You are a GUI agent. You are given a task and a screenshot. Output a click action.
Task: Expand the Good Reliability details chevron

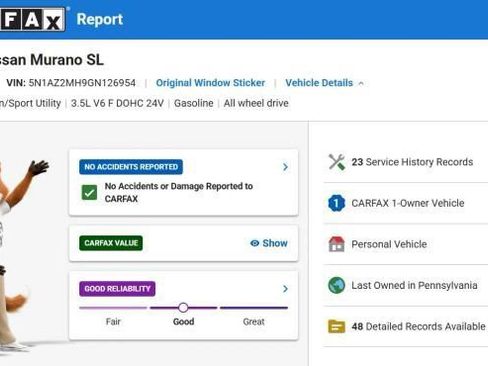tap(285, 289)
